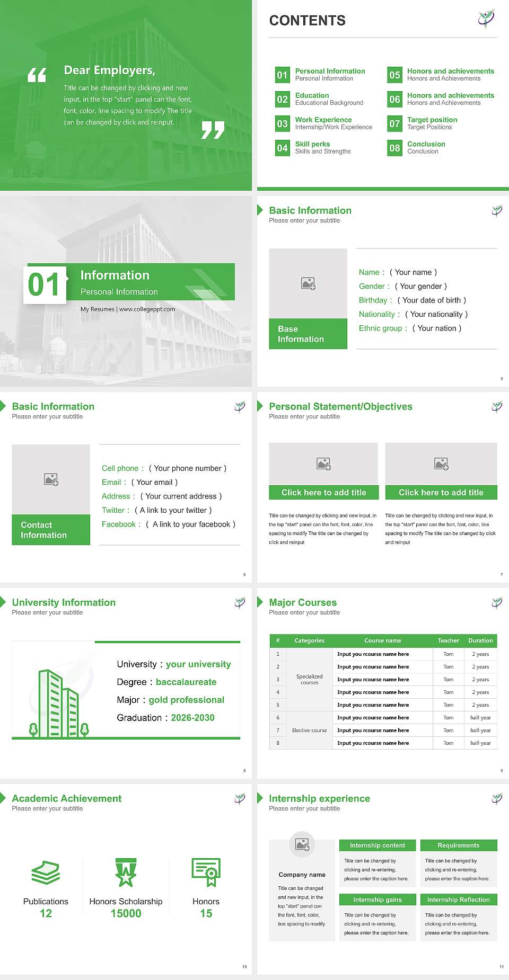
Task: Click the green number 04 contents box
Action: (x=282, y=148)
